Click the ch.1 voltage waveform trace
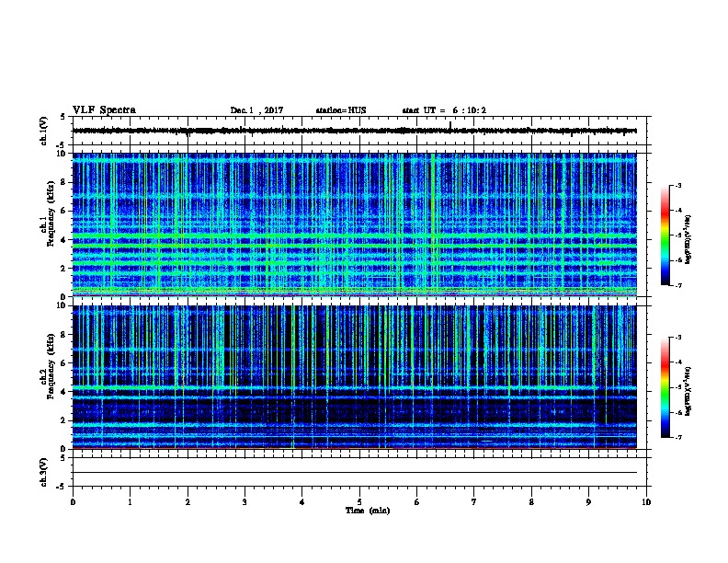The height and width of the screenshot is (563, 728). click(x=354, y=131)
